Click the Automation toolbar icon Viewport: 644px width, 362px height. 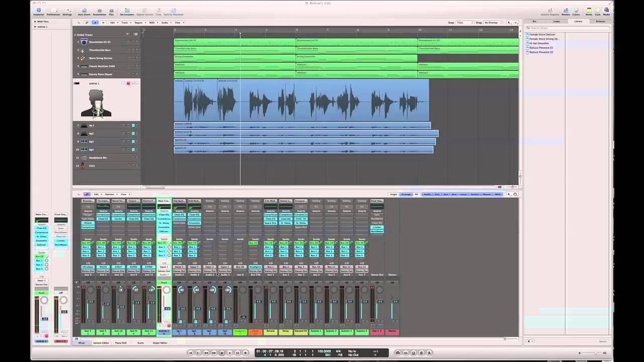pos(99,11)
